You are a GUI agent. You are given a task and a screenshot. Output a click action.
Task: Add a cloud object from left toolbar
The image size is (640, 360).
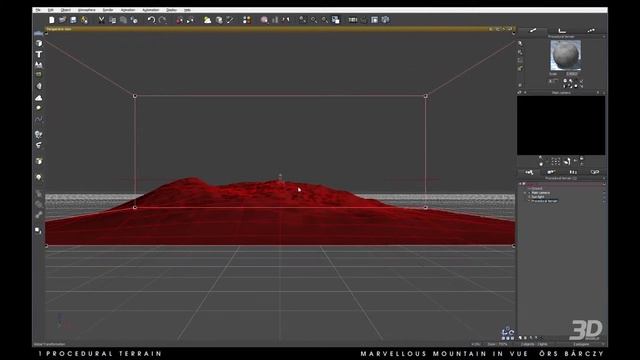point(39,98)
